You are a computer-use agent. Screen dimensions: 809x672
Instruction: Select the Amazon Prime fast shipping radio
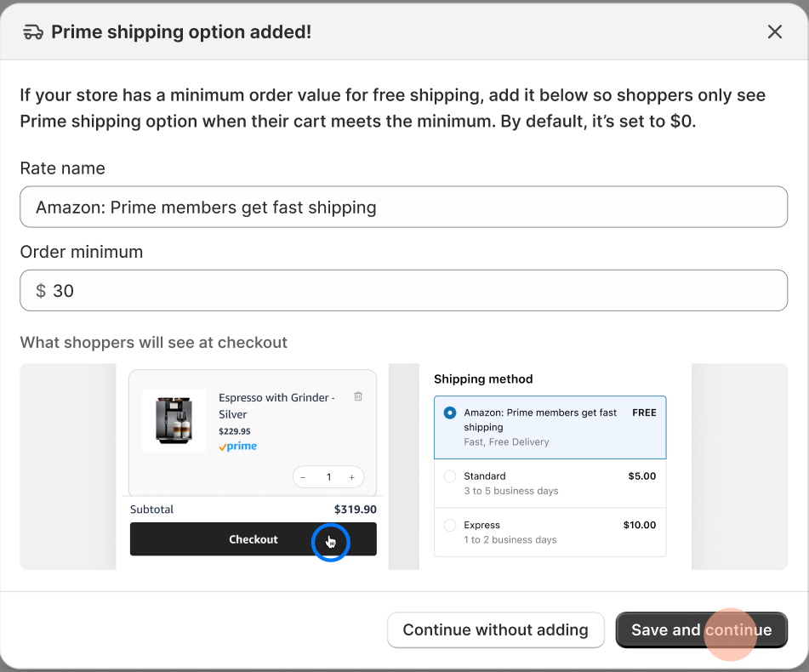click(450, 413)
